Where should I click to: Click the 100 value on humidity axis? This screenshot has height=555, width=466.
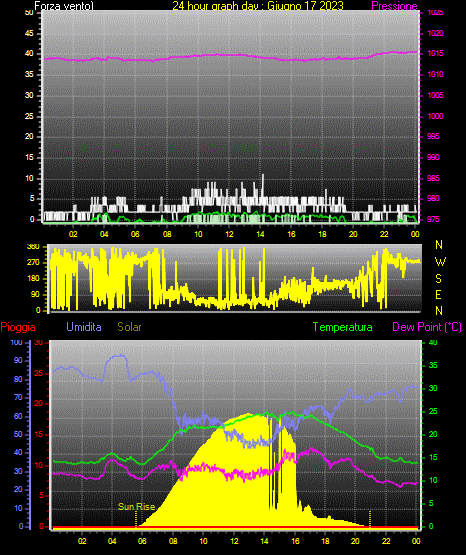coord(16,342)
